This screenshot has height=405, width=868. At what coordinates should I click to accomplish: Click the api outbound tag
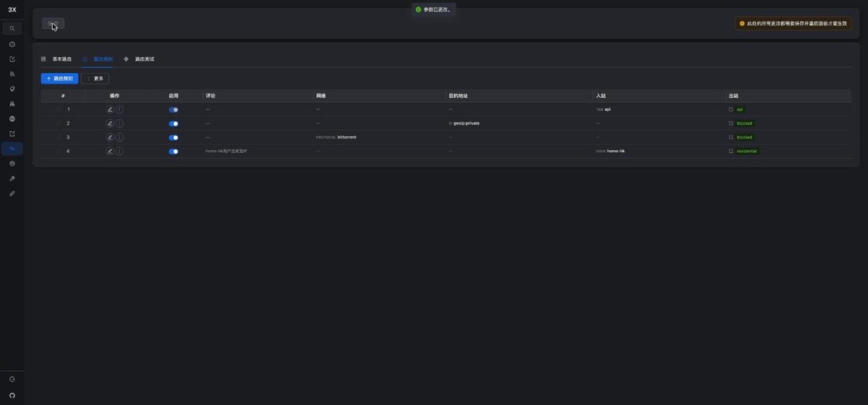point(740,109)
